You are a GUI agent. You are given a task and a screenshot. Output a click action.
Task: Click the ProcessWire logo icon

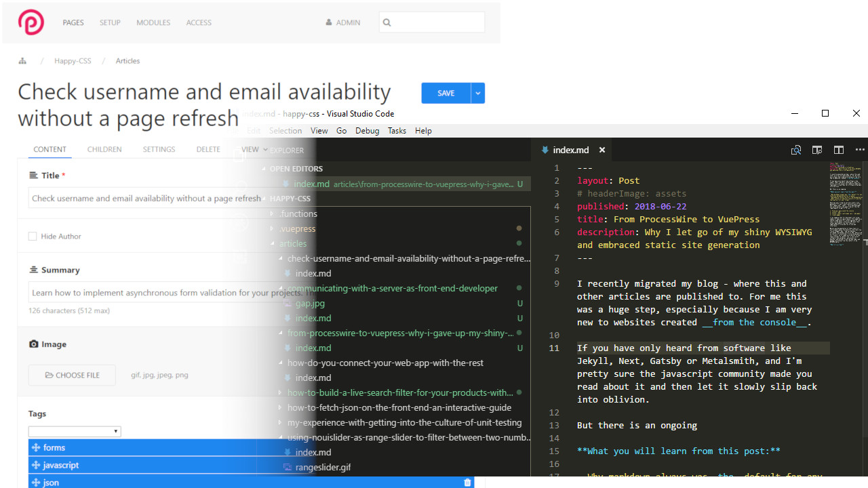coord(31,22)
